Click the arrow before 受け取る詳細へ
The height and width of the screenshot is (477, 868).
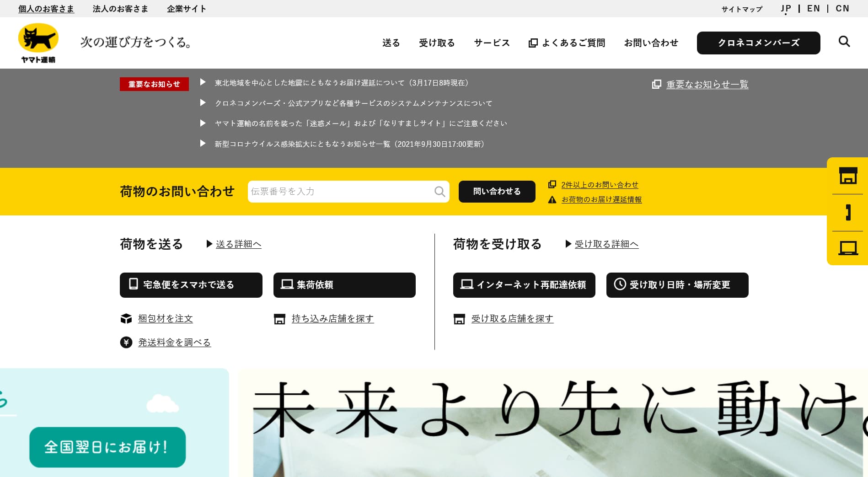[x=568, y=244]
